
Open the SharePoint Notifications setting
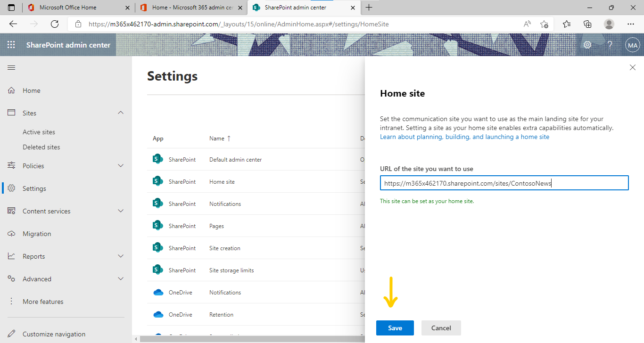tap(225, 204)
